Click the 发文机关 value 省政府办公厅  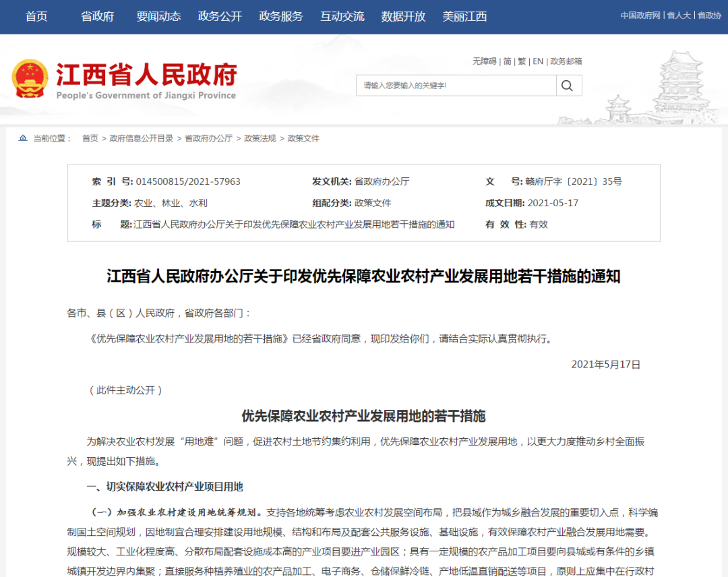[x=382, y=181]
